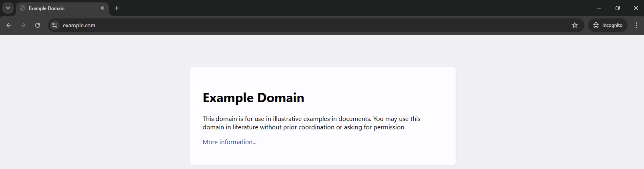
Task: Close the Example Domain tab
Action: tap(102, 8)
